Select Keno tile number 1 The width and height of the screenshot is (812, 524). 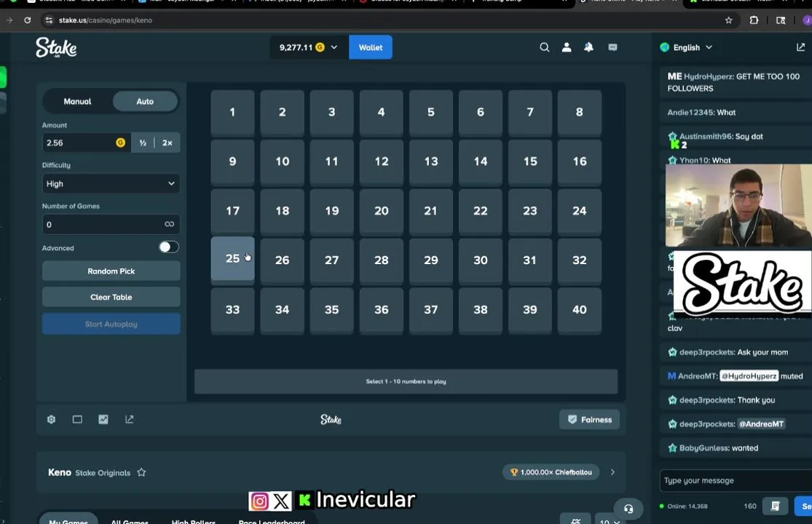(x=232, y=113)
